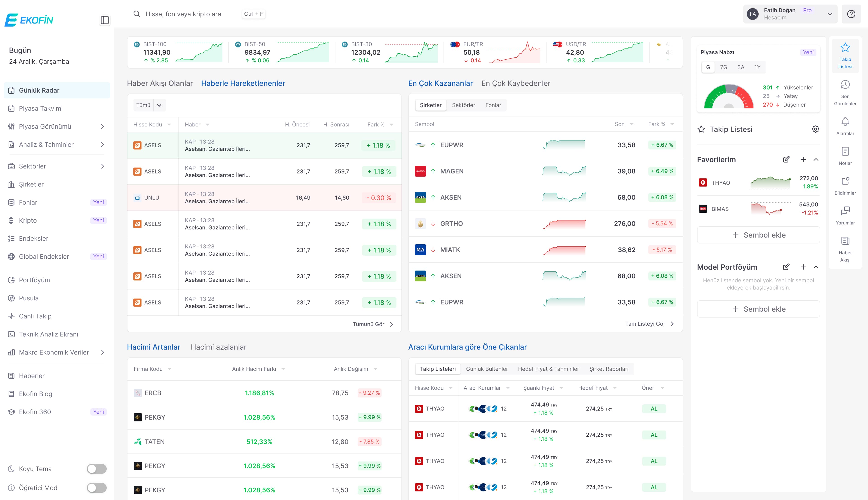Enable the Öğretici Mod switch
Screen dimensions: 868x500
[x=97, y=488]
